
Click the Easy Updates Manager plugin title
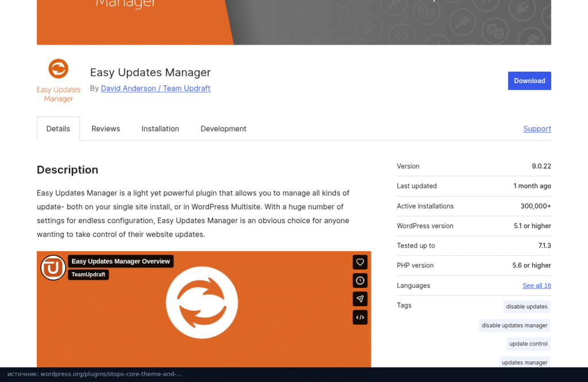pos(150,72)
